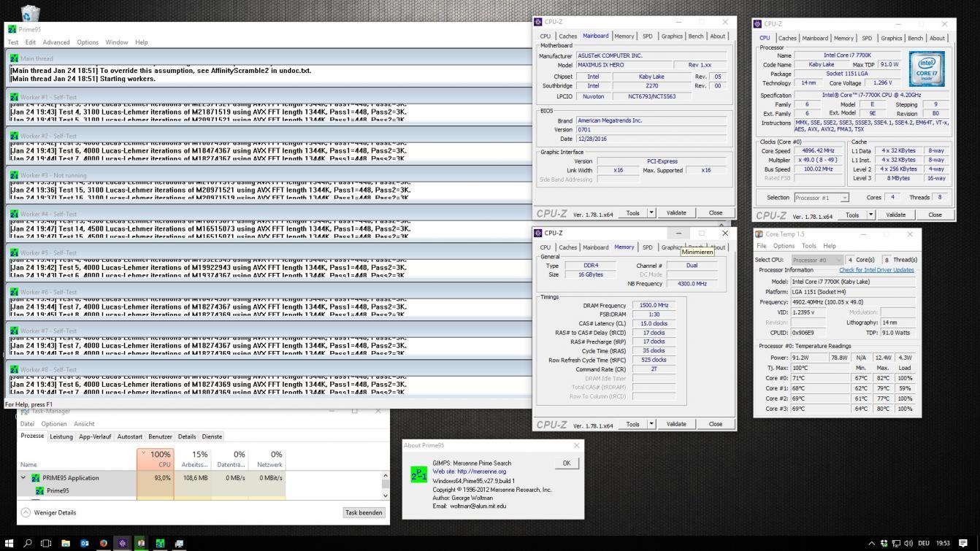Click the DEU input language indicator
Image resolution: width=980 pixels, height=551 pixels.
click(925, 543)
